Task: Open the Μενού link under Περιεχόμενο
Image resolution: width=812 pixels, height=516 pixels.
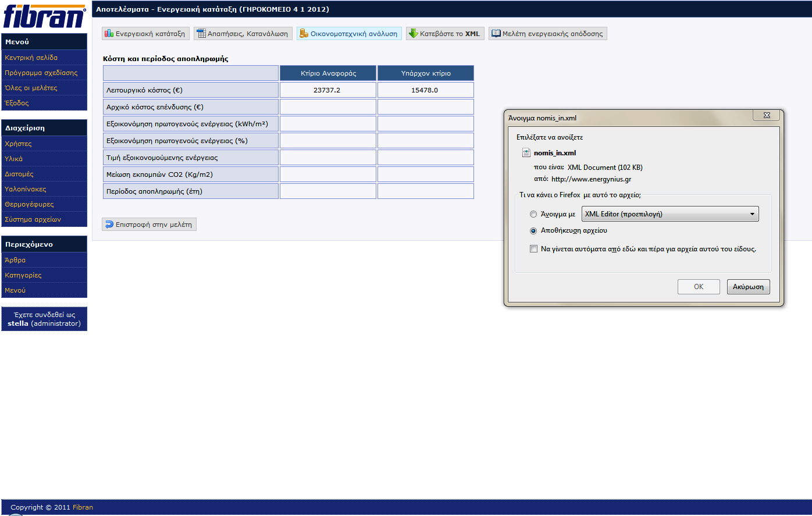Action: 15,290
